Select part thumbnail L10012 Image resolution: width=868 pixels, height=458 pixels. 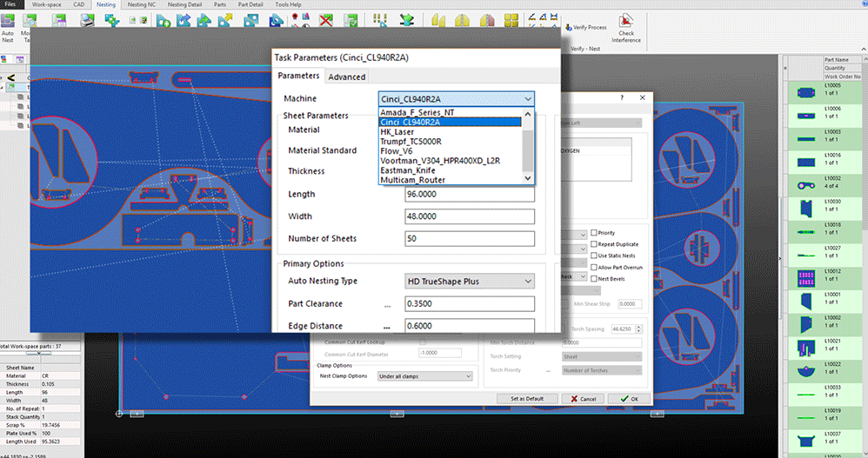pos(806,278)
